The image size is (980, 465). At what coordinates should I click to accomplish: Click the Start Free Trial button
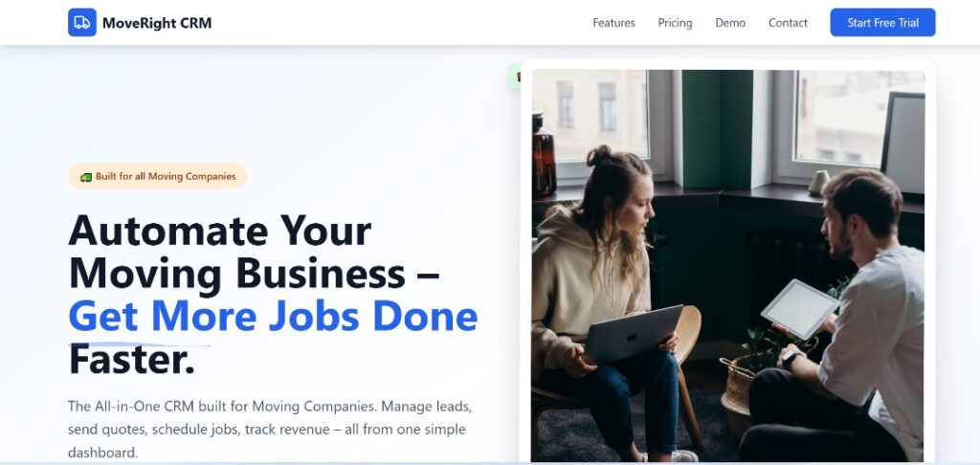(882, 23)
